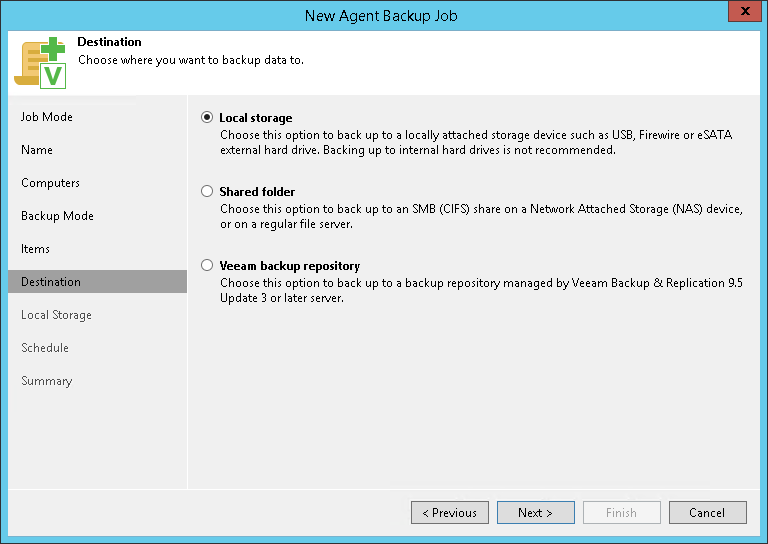Viewport: 768px width, 544px height.
Task: Open the Items wizard step
Action: 35,249
